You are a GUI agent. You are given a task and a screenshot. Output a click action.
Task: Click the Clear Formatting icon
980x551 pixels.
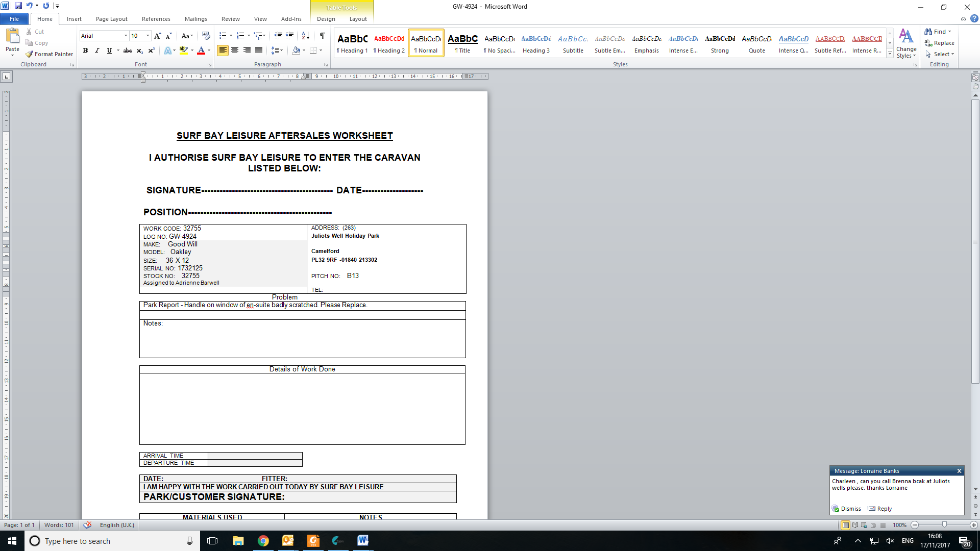[206, 36]
